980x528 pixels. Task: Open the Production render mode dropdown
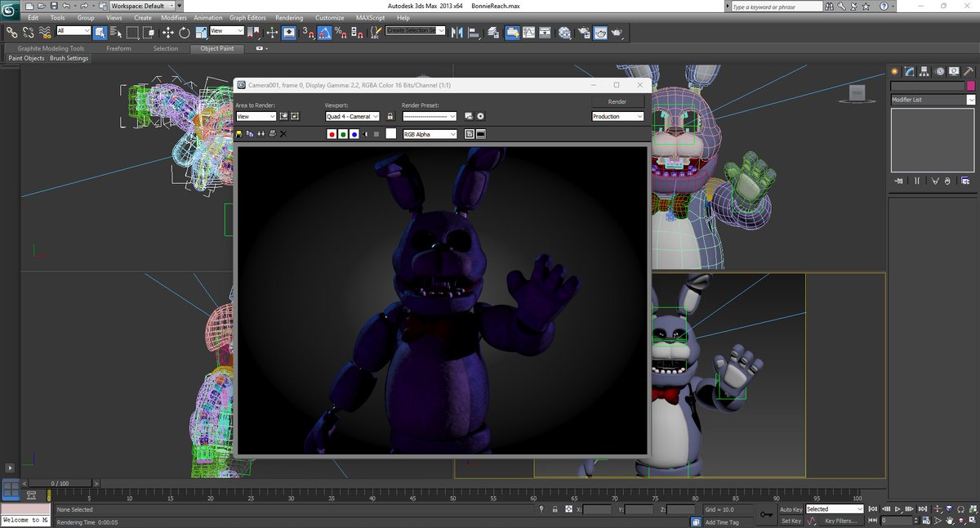point(617,117)
